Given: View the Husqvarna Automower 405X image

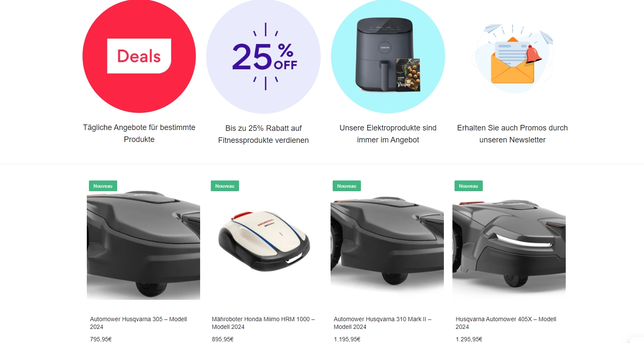Looking at the screenshot, I should [509, 243].
